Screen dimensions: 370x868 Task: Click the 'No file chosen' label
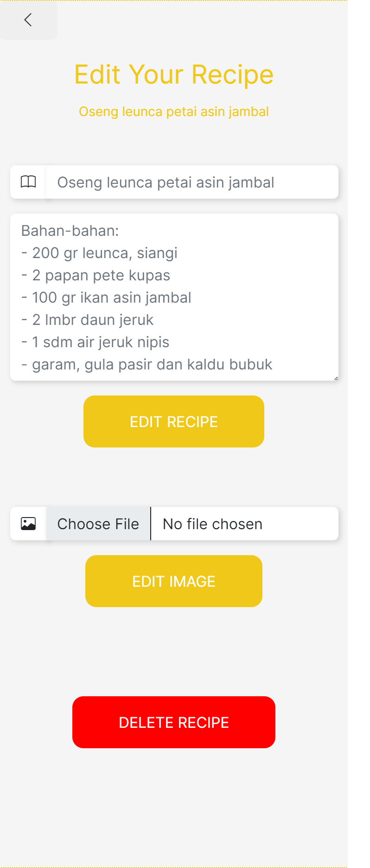click(212, 523)
